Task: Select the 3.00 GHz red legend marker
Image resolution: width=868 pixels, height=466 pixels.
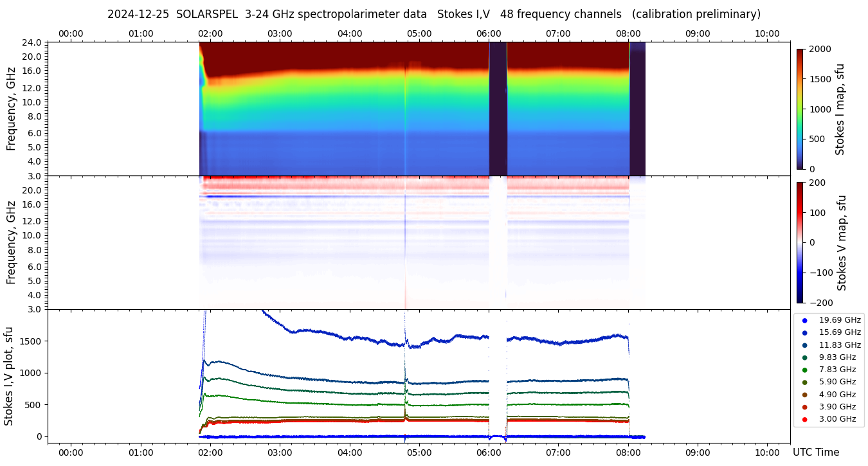Action: coord(804,419)
